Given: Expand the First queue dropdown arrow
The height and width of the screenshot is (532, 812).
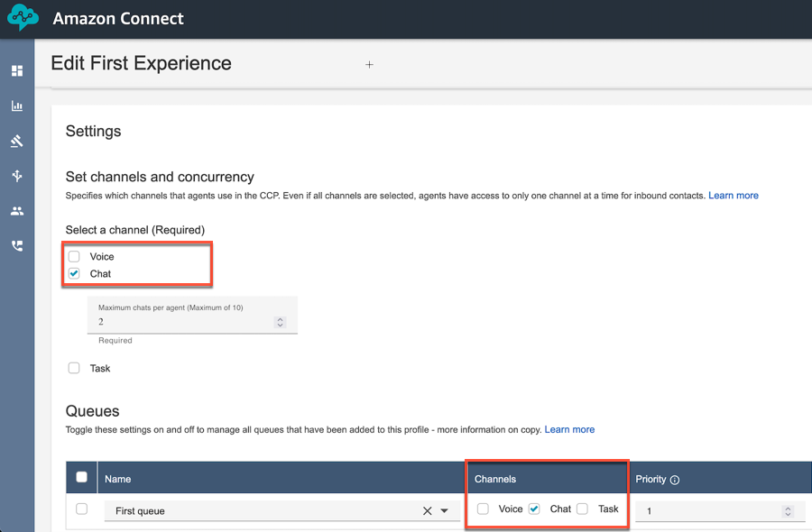Looking at the screenshot, I should (x=444, y=510).
